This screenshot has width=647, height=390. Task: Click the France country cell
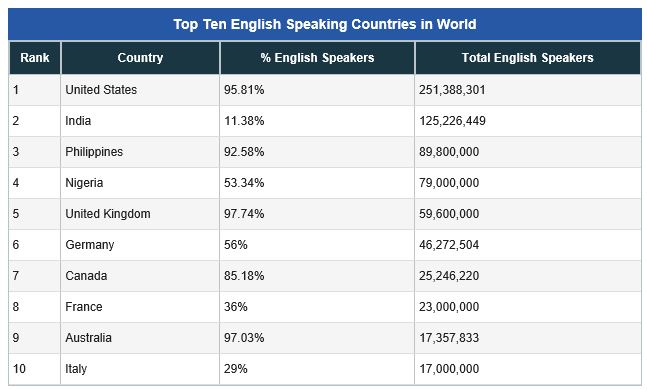tap(140, 307)
